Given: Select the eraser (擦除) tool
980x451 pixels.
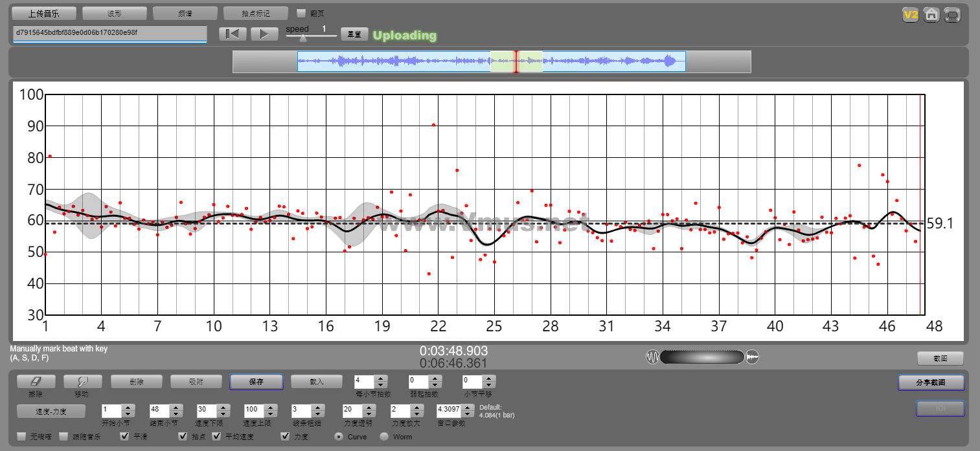Looking at the screenshot, I should point(36,382).
